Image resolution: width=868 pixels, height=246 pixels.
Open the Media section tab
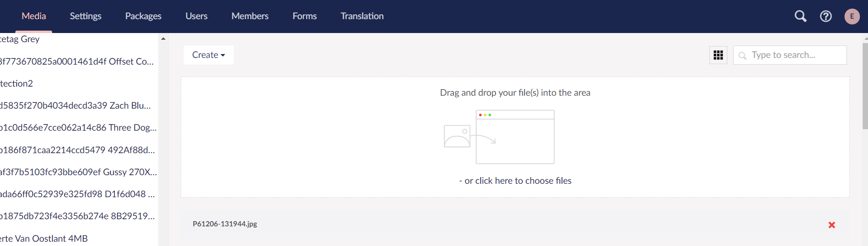pyautogui.click(x=33, y=16)
